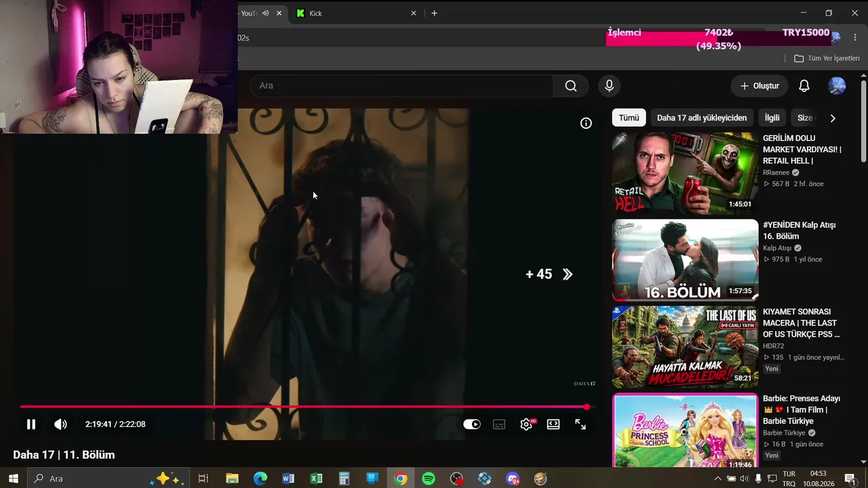Open the system volume control in tray

(745, 479)
